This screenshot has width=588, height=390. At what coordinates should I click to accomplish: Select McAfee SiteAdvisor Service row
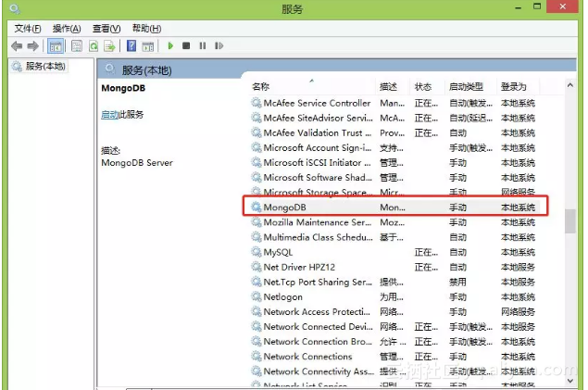coord(395,118)
